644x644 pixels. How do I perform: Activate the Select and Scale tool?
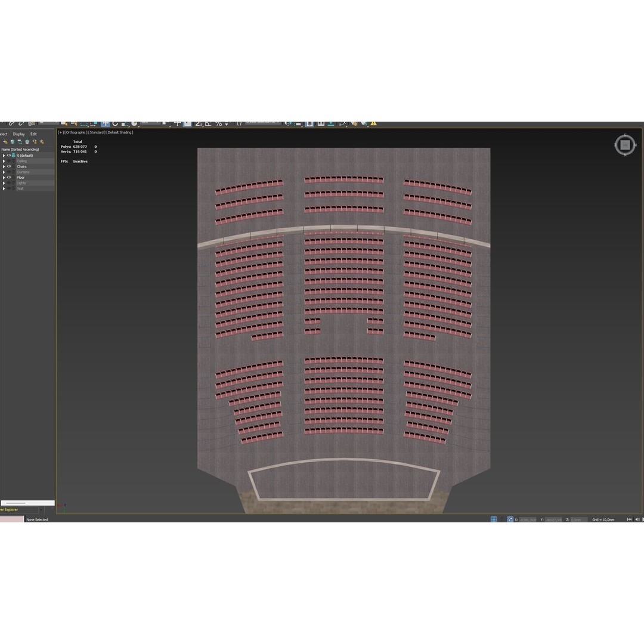125,123
